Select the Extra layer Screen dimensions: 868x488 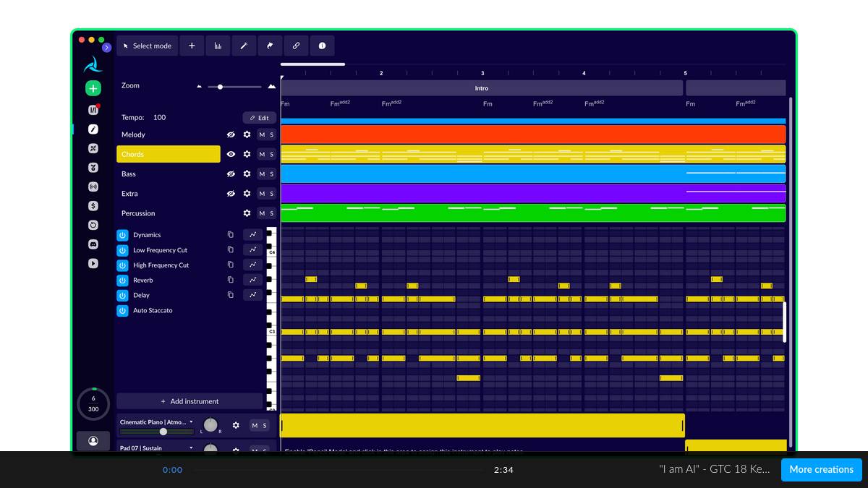point(168,194)
